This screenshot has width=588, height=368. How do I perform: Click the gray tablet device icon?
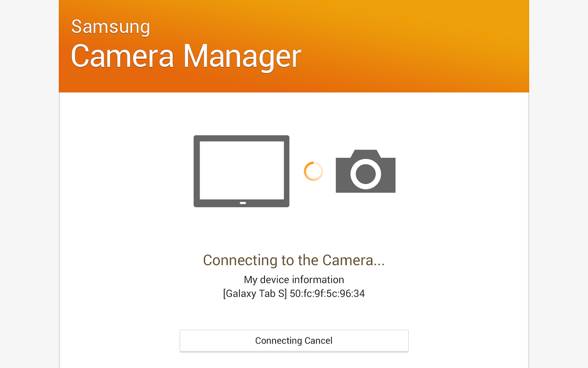pyautogui.click(x=241, y=171)
